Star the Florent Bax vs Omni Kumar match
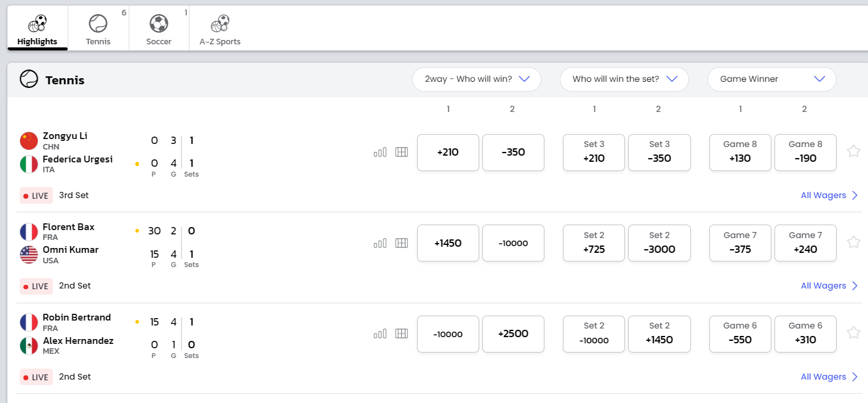 tap(853, 242)
